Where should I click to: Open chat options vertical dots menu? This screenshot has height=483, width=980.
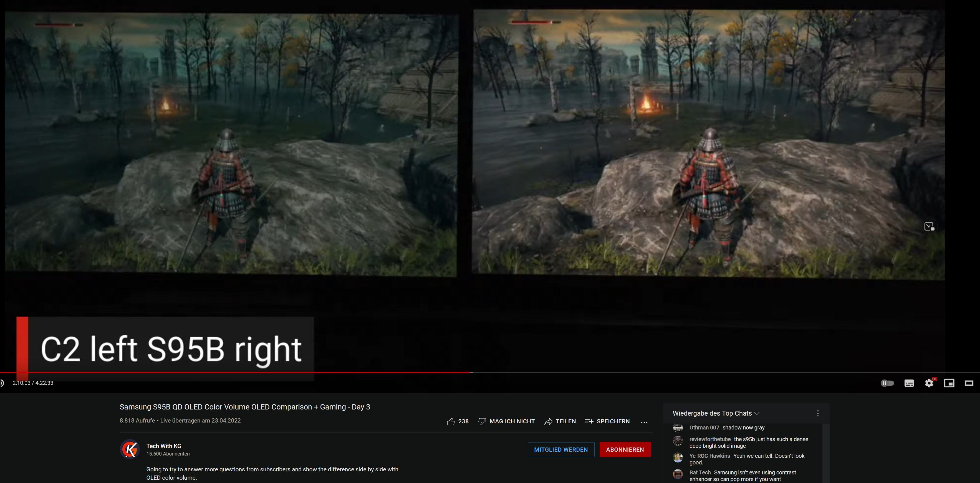pos(818,413)
